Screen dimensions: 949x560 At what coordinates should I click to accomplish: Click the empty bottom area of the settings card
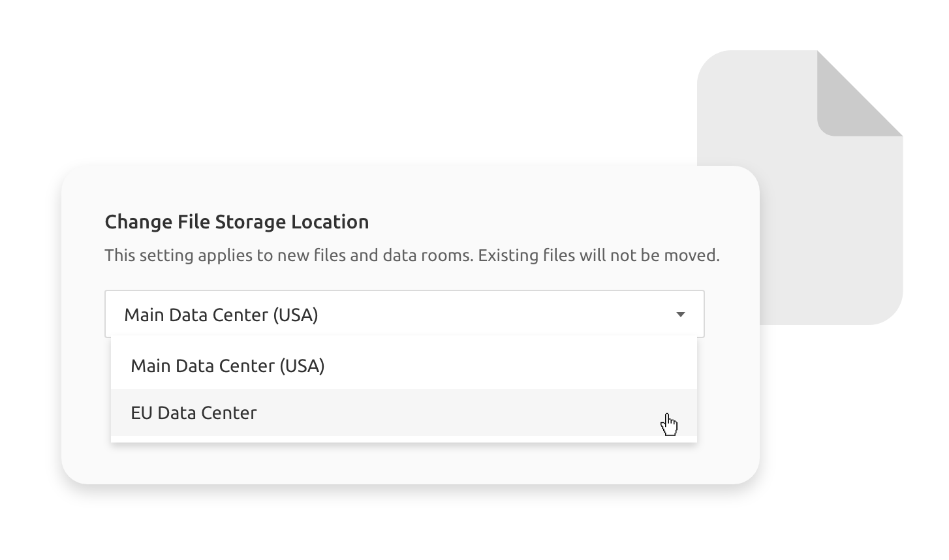tap(410, 465)
